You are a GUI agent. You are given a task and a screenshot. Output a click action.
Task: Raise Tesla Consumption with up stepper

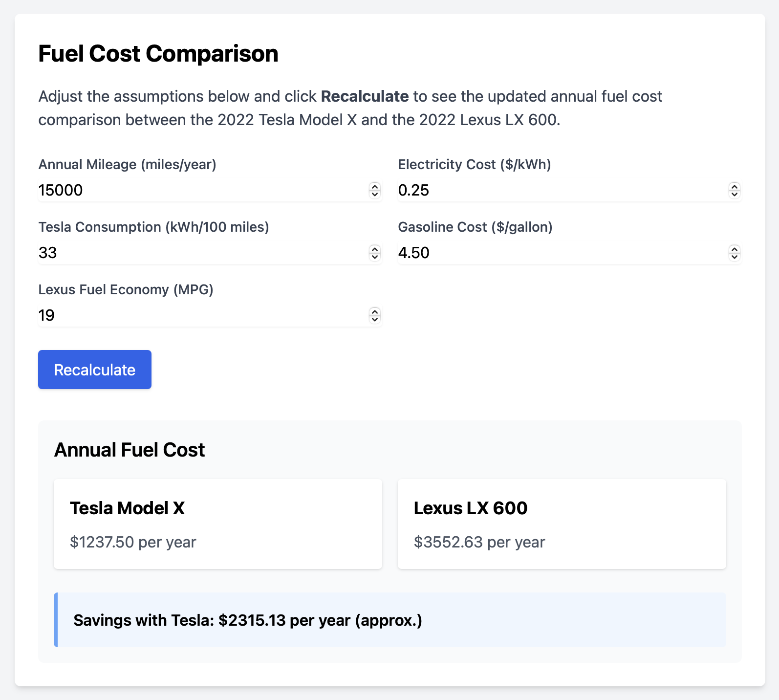point(374,249)
